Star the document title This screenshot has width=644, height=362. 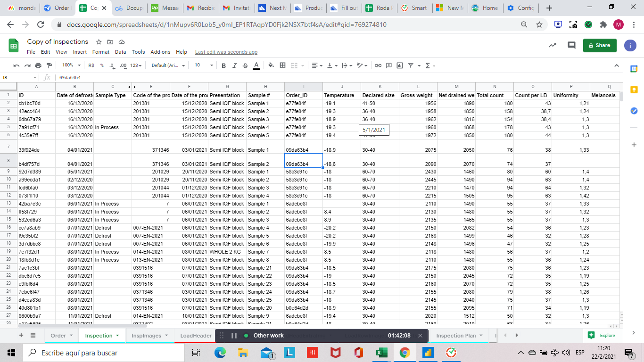99,41
